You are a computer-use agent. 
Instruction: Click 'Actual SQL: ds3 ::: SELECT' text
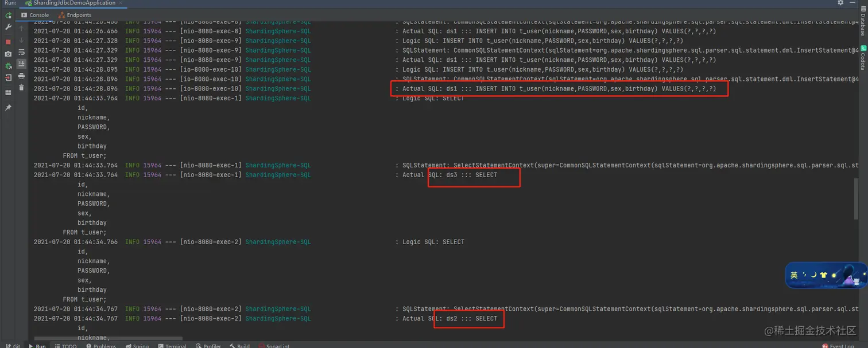(x=449, y=175)
